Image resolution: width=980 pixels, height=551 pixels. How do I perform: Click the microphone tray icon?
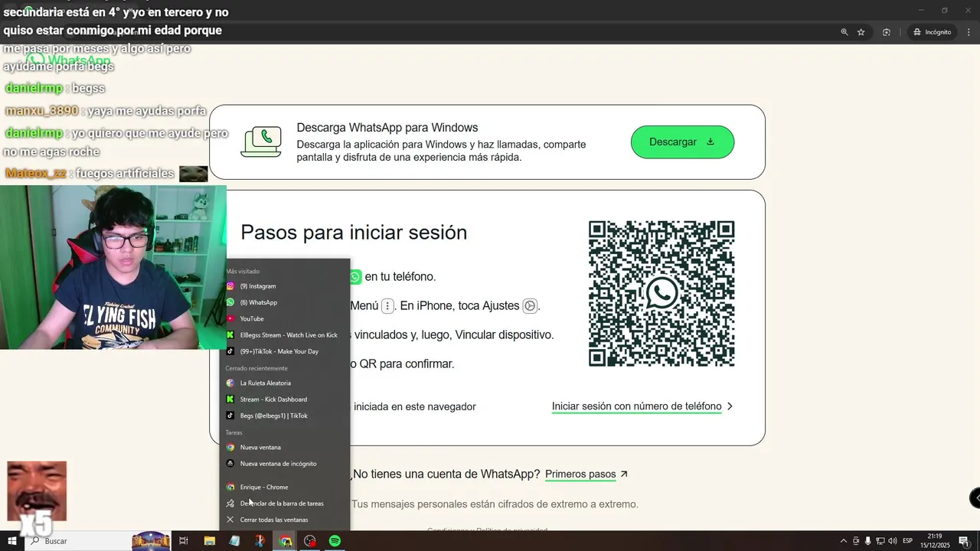click(868, 541)
